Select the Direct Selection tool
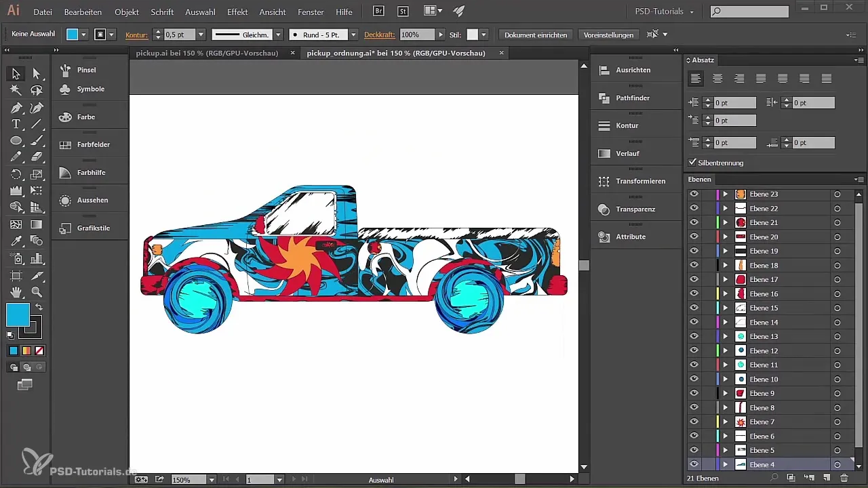This screenshot has height=488, width=868. (37, 73)
